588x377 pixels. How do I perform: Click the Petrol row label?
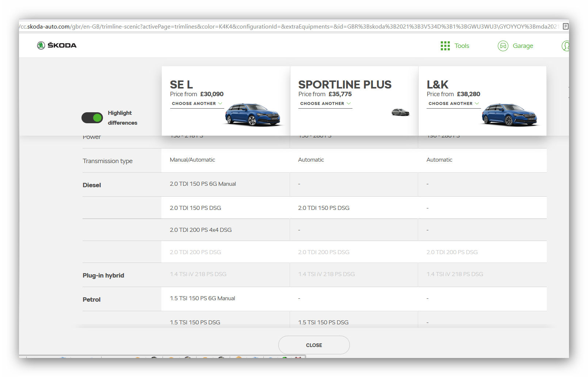[x=91, y=299]
